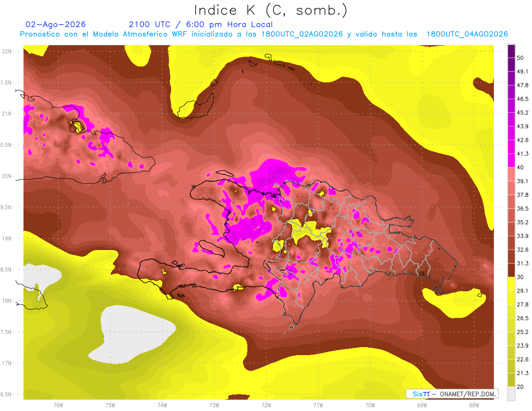This screenshot has width=532, height=411.
Task: Click the longitude label '70W'
Action: pos(370,405)
